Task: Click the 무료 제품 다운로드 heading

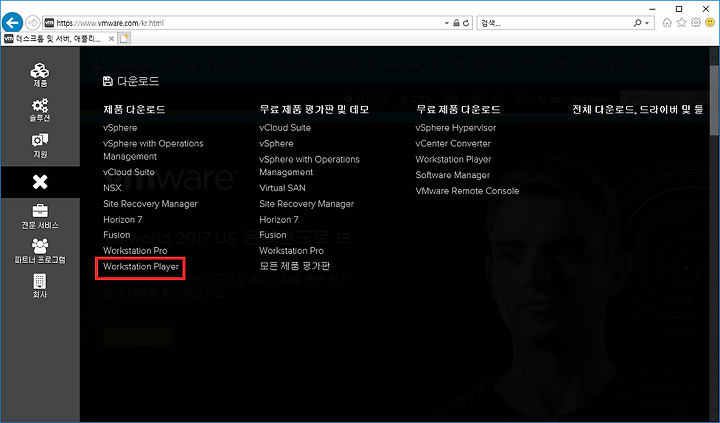Action: coord(458,109)
